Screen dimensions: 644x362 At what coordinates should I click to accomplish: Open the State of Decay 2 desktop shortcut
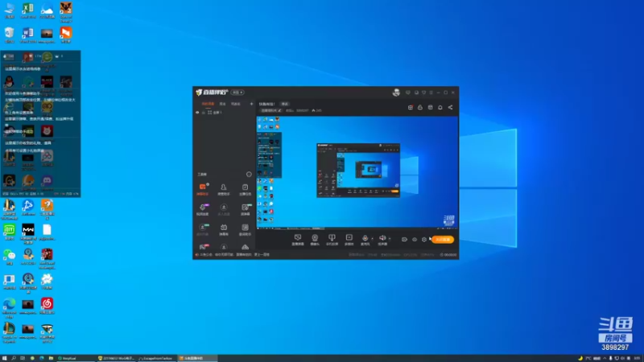(66, 10)
